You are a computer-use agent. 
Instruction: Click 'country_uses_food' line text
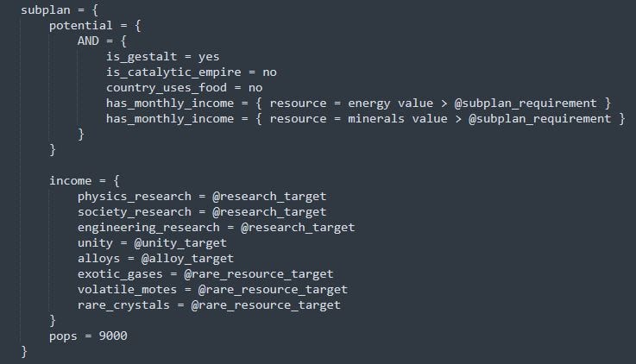click(x=167, y=88)
